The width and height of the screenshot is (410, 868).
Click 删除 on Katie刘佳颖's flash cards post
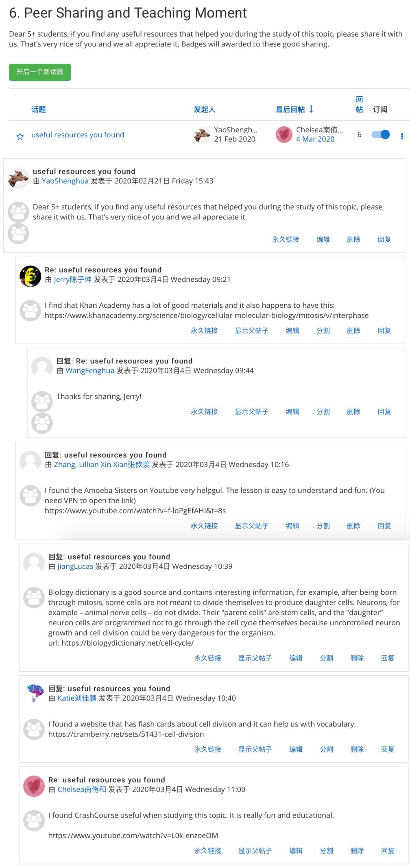pos(357,749)
